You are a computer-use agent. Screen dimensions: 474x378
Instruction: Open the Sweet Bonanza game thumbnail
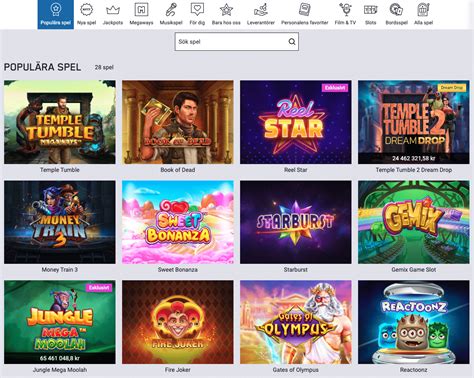coord(178,222)
